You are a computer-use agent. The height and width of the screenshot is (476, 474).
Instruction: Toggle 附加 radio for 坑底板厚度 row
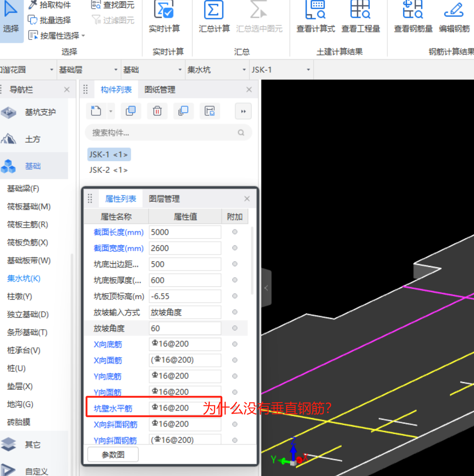point(235,280)
